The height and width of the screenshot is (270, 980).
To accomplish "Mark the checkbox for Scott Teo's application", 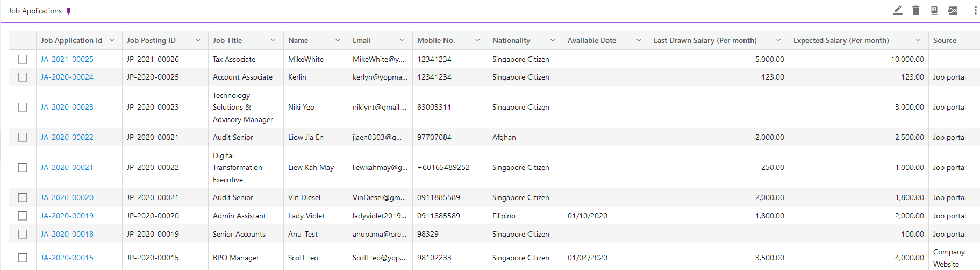I will [23, 258].
